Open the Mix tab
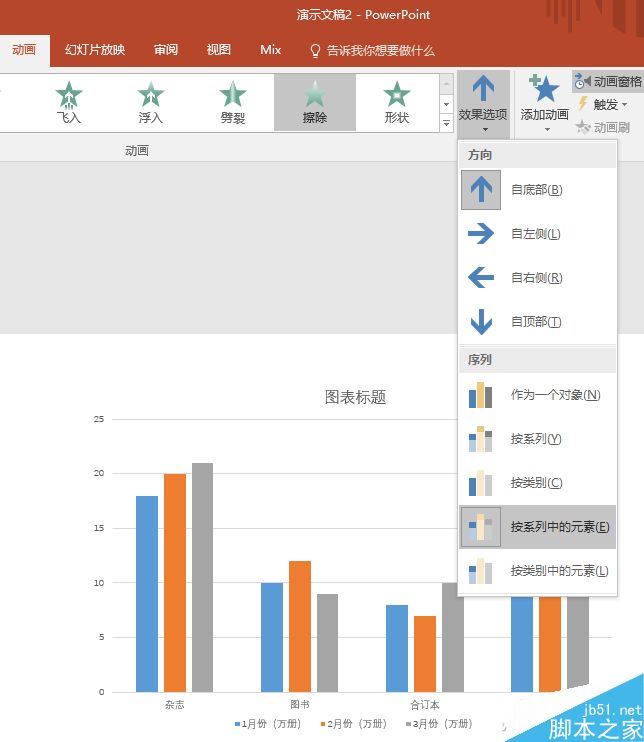The width and height of the screenshot is (644, 742). pos(271,50)
